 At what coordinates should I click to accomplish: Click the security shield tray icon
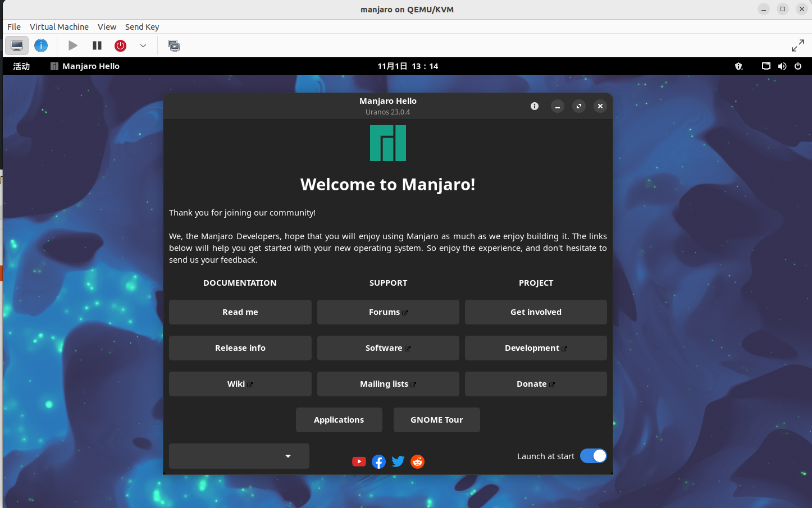(x=738, y=66)
